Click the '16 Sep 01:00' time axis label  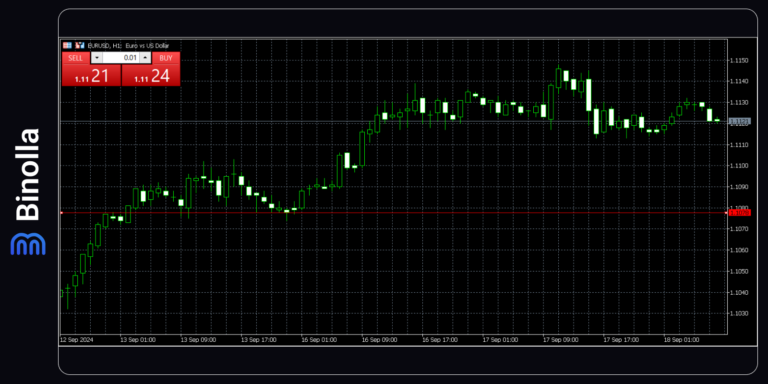pos(319,339)
